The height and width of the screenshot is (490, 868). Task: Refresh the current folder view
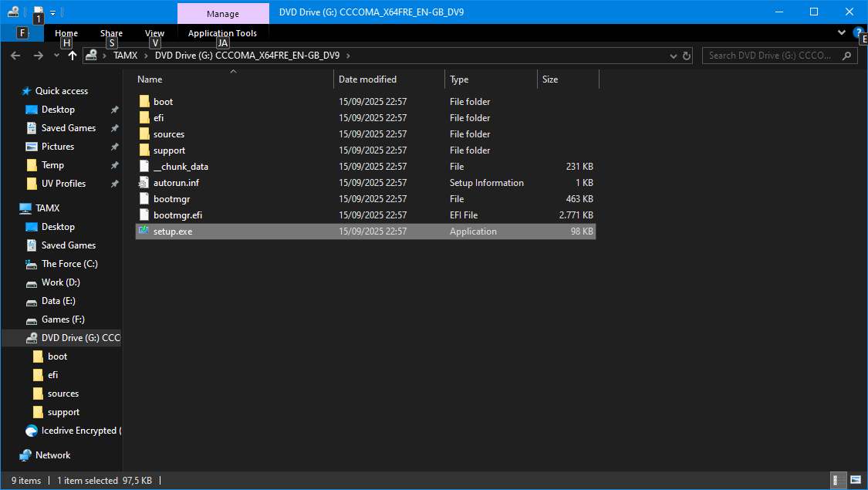coord(687,56)
